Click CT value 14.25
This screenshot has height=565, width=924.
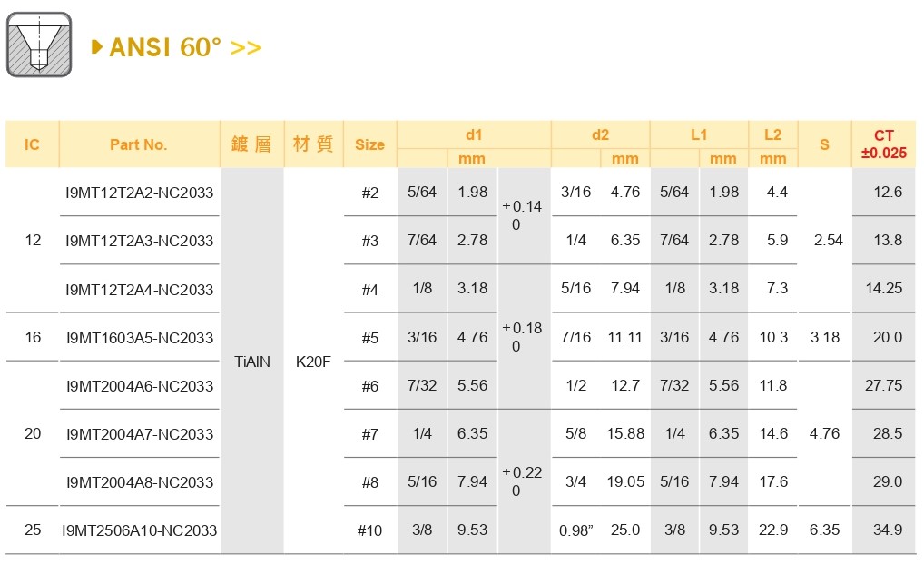(884, 288)
